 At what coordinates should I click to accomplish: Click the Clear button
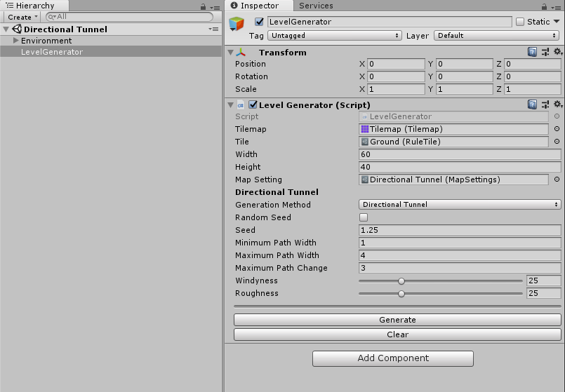[397, 334]
